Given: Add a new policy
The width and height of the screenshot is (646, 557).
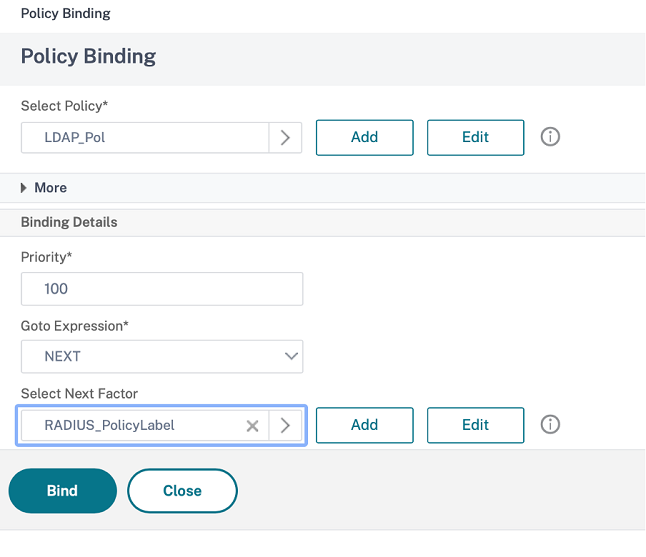Looking at the screenshot, I should click(364, 138).
